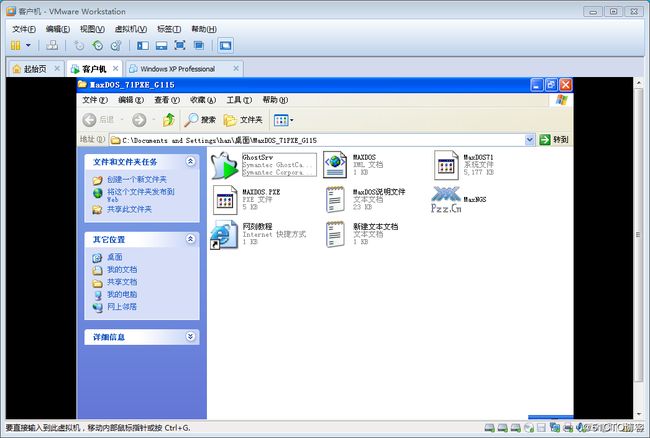Image resolution: width=650 pixels, height=438 pixels.
Task: Click the 转到 Go button
Action: pos(554,140)
